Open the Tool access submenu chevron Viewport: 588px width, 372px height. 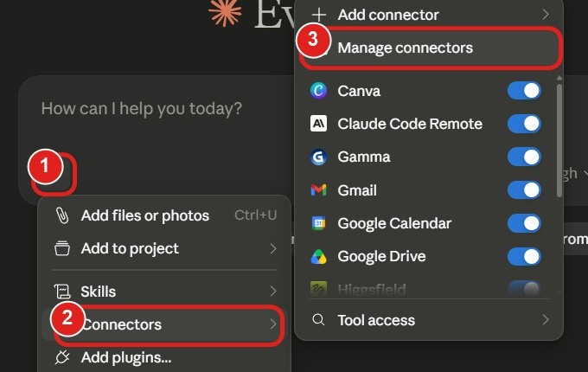(x=546, y=320)
